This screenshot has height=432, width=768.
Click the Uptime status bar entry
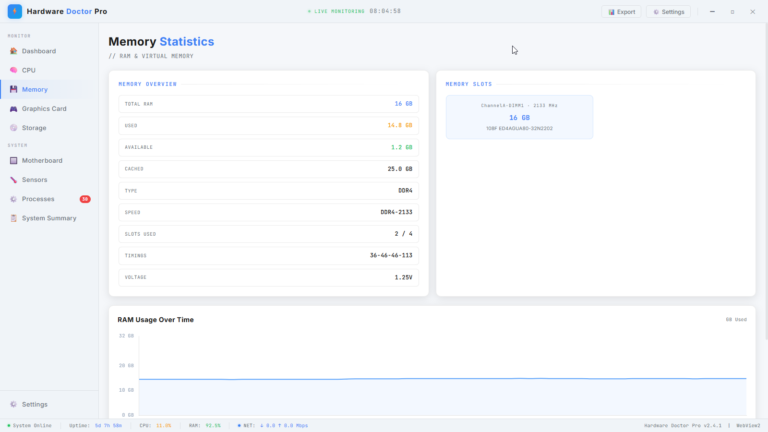(96, 426)
